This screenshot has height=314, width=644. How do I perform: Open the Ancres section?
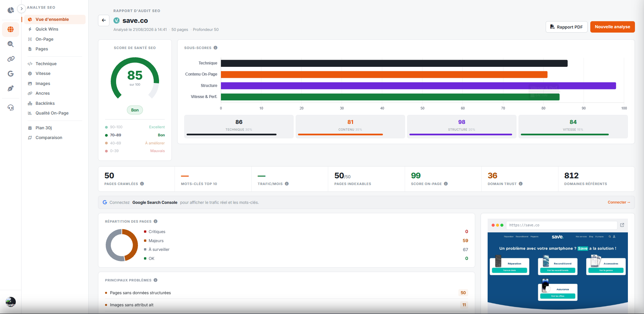[x=55, y=93]
